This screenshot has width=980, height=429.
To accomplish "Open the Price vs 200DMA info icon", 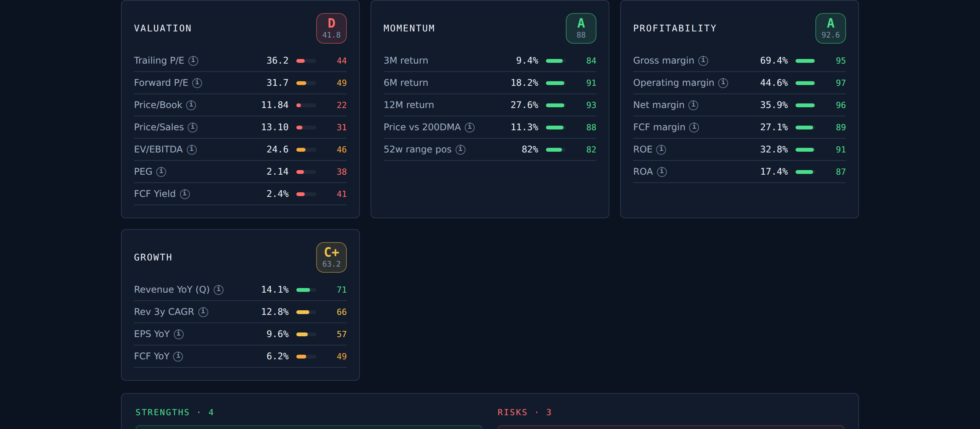I will click(470, 127).
